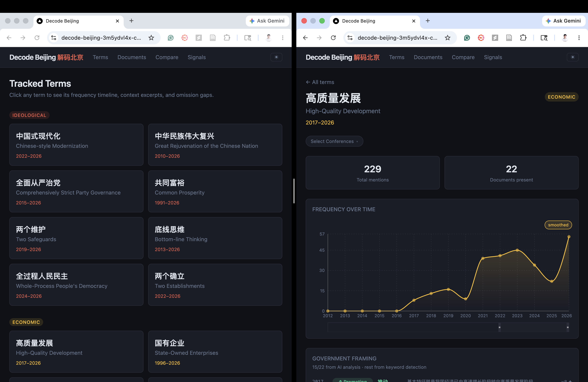Click forward arrow in right browser window
588x382 pixels.
coord(319,38)
